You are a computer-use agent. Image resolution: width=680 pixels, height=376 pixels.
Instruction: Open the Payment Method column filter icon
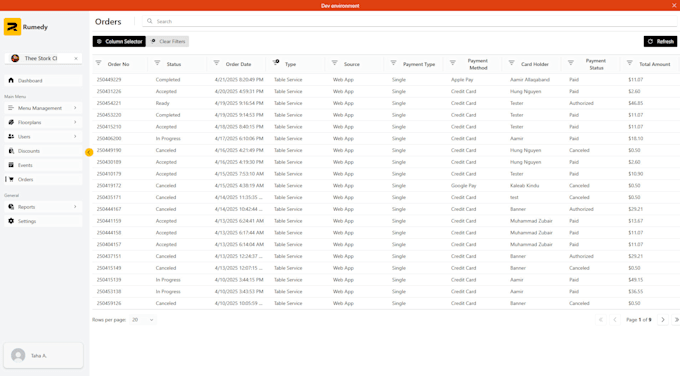click(x=452, y=63)
